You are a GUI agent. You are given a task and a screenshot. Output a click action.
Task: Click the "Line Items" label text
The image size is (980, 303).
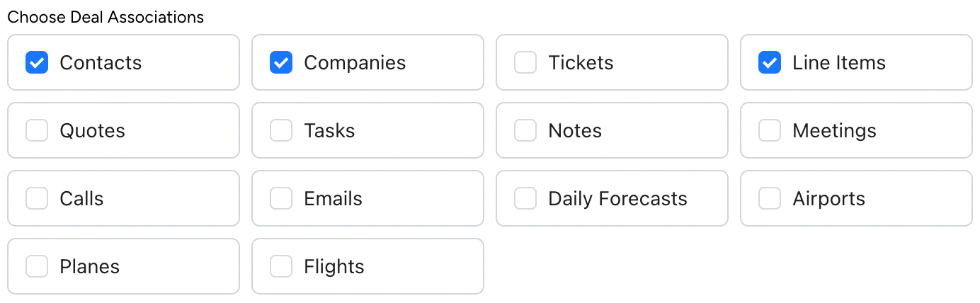[x=839, y=62]
